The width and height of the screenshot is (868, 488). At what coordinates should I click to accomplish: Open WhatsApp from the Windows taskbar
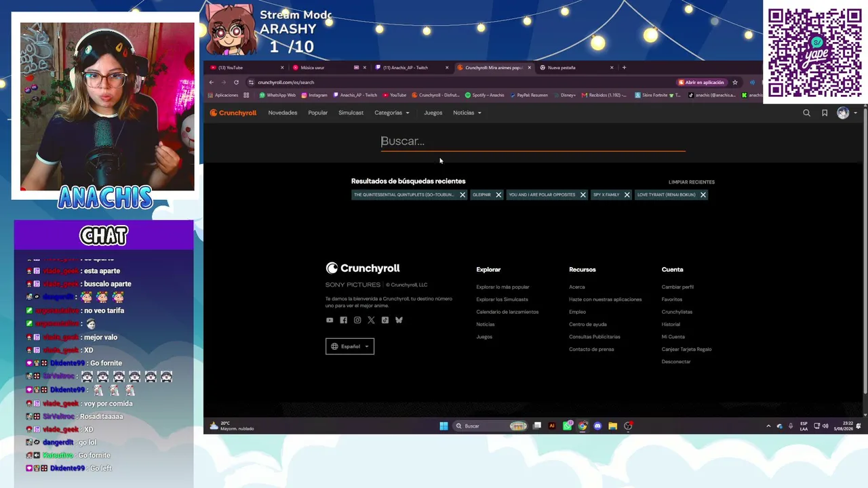[x=567, y=426]
